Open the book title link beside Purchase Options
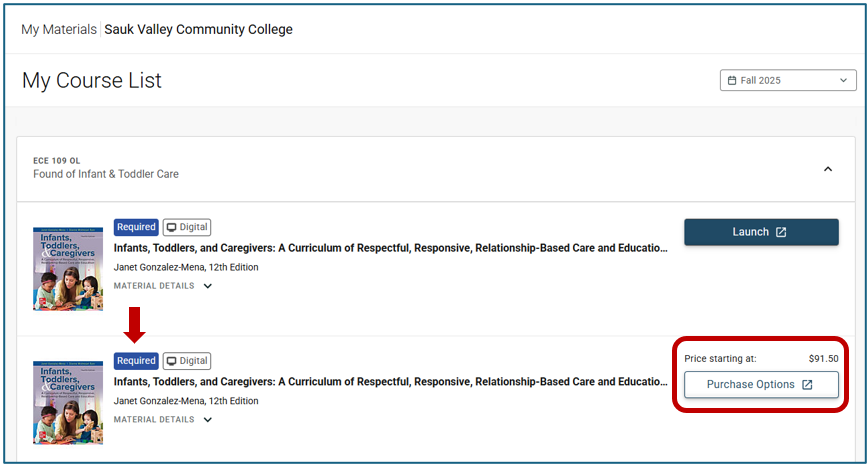The image size is (867, 464). pyautogui.click(x=390, y=381)
